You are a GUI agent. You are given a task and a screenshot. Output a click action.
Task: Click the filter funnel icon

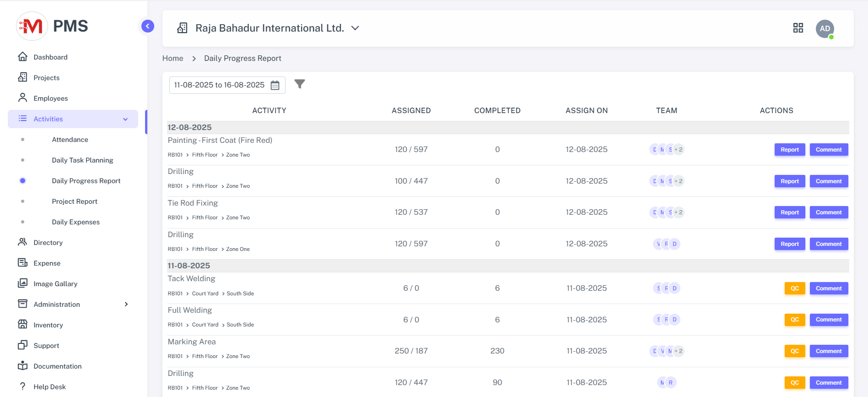pyautogui.click(x=299, y=84)
